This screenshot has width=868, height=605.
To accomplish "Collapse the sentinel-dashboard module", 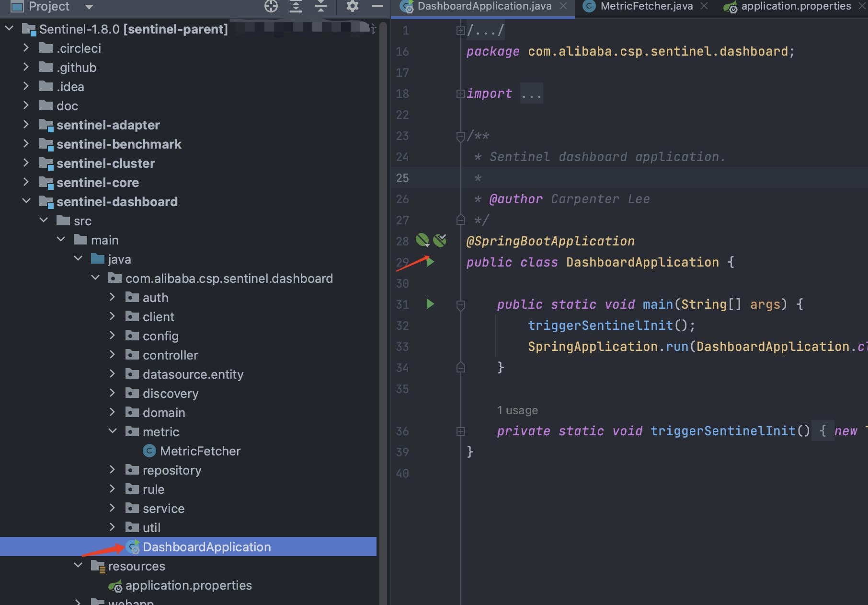I will pos(26,201).
